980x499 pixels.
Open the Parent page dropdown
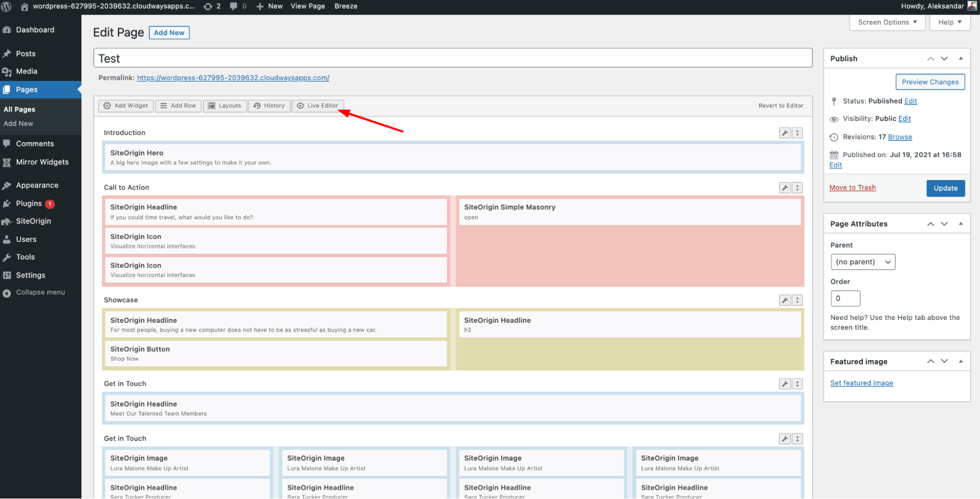click(862, 262)
